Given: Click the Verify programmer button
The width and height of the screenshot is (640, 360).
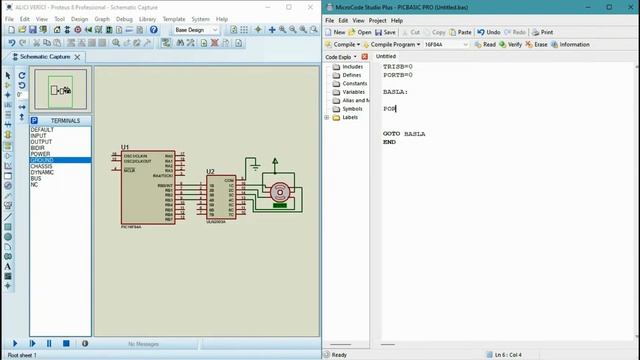Looking at the screenshot, I should pyautogui.click(x=511, y=44).
